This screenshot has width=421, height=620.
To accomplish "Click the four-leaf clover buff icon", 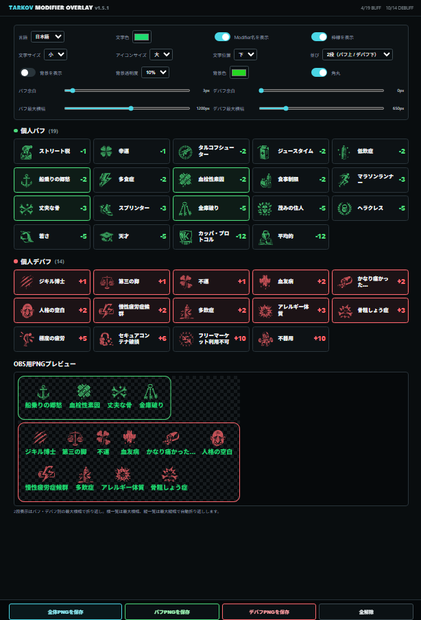I will coord(106,151).
